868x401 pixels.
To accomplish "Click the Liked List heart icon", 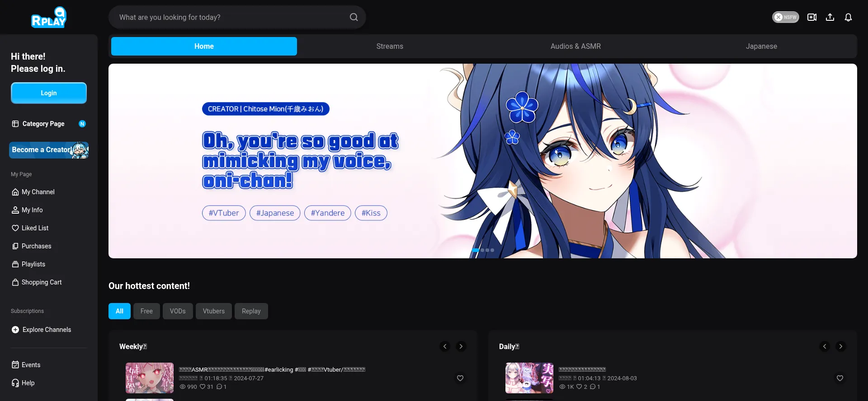I will pyautogui.click(x=15, y=228).
